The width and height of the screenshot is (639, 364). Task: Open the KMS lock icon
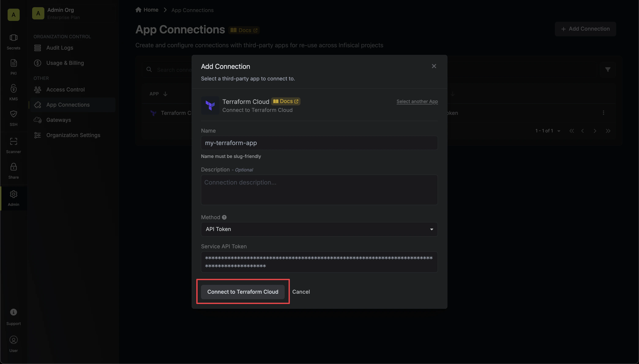pos(14,88)
